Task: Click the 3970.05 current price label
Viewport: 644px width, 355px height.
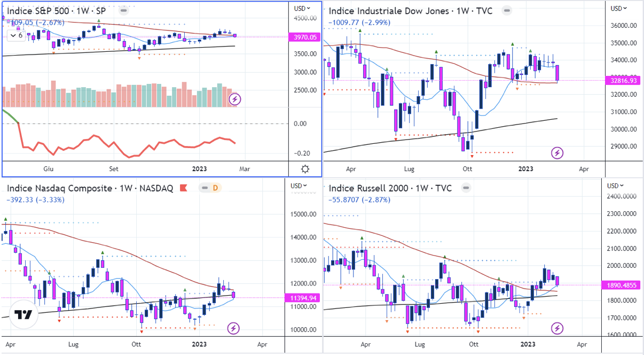Action: click(x=305, y=37)
